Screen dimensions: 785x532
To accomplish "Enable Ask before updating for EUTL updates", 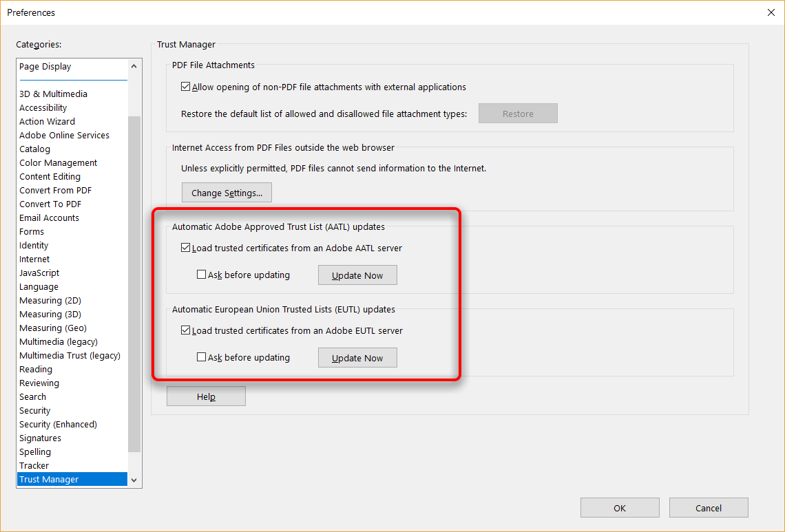I will pos(201,357).
